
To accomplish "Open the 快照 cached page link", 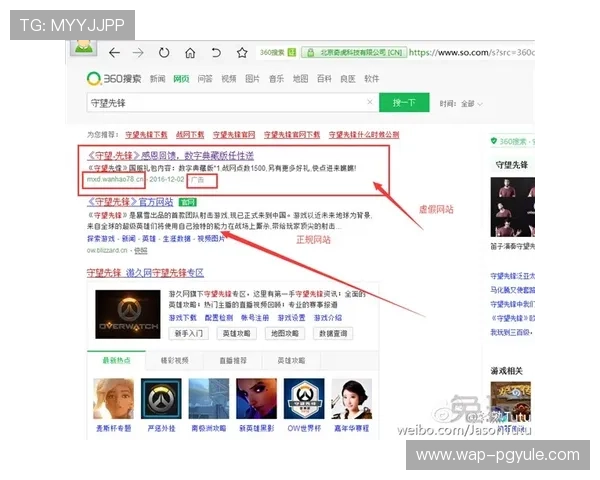I will (x=140, y=250).
